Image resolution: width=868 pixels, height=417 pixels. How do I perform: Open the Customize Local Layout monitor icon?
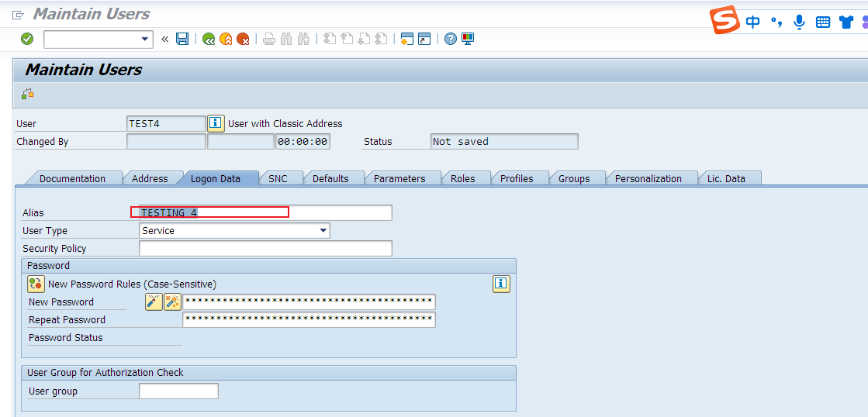point(468,39)
